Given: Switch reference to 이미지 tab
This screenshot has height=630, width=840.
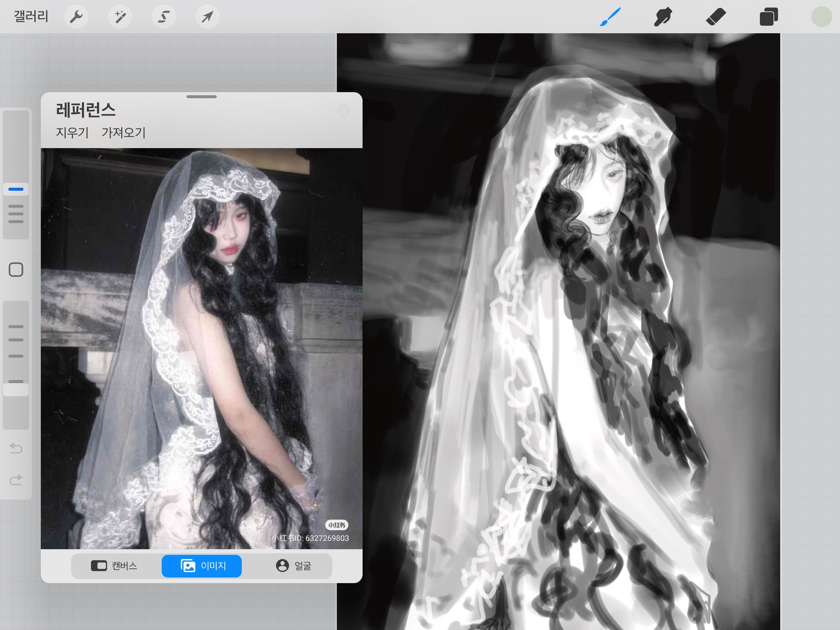Looking at the screenshot, I should [x=202, y=566].
